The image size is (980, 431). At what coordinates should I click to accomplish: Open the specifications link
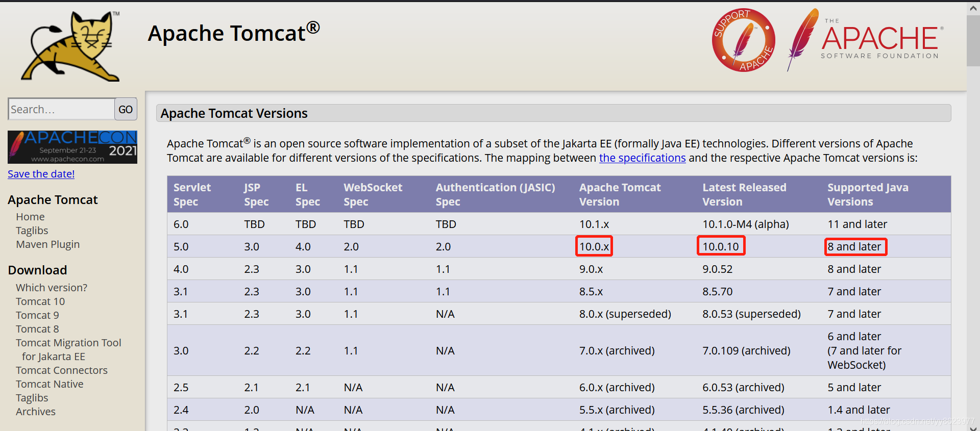[642, 158]
